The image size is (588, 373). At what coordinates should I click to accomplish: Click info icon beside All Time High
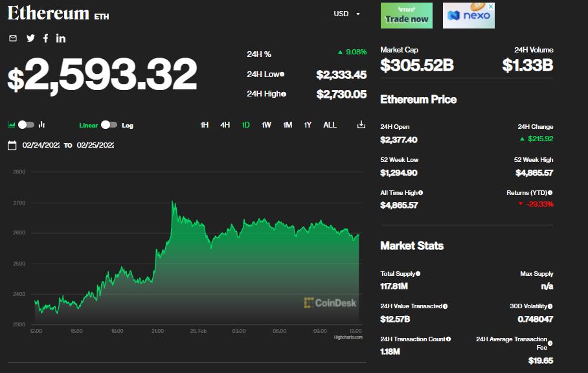tap(420, 193)
